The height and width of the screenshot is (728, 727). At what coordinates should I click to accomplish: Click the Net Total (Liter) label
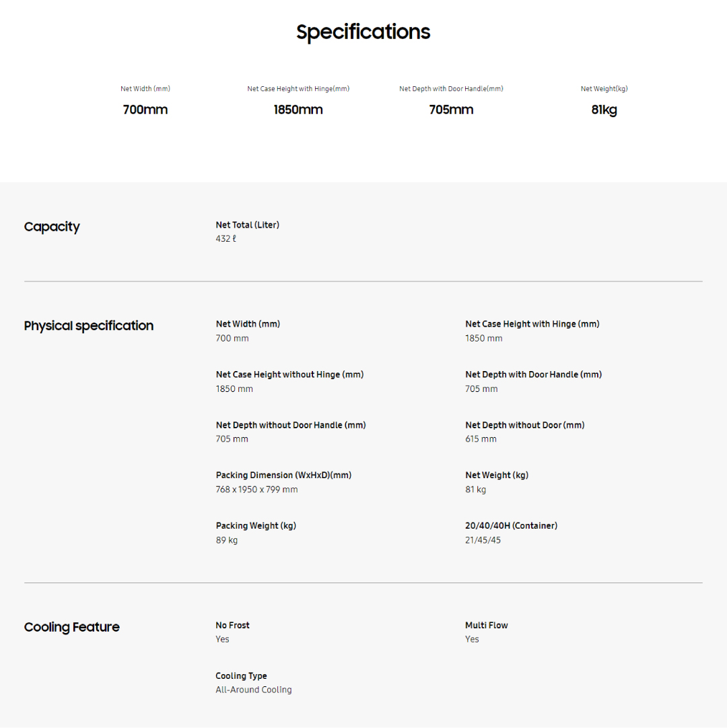coord(247,225)
